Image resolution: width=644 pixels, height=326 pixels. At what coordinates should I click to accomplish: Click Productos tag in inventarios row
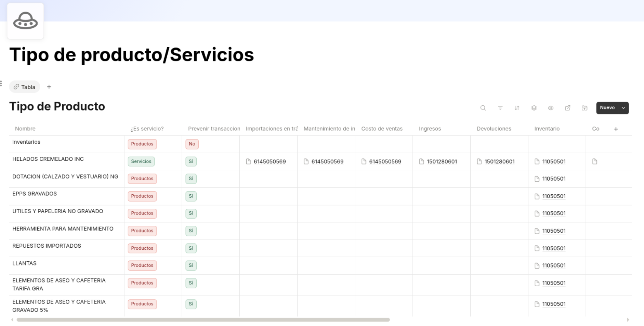(x=142, y=144)
